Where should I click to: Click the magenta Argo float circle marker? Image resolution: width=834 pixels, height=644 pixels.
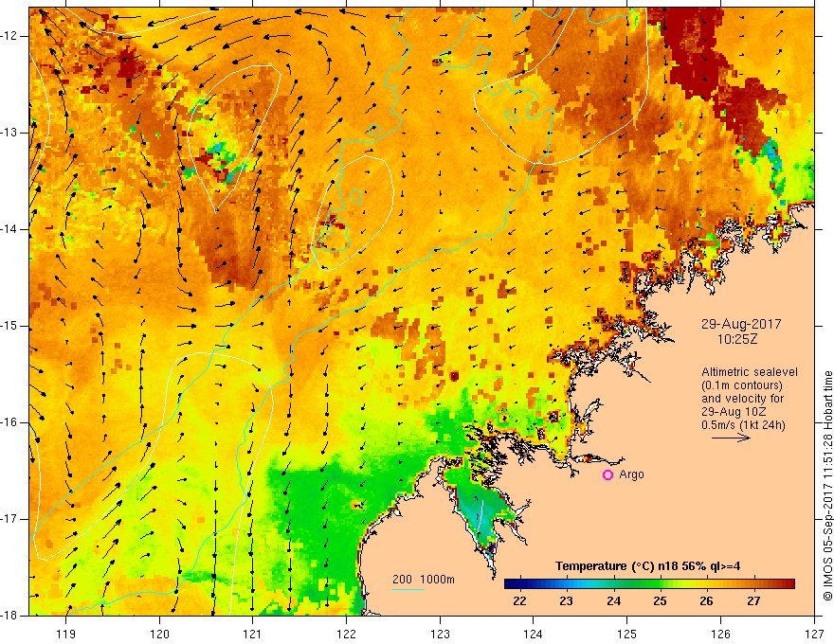[x=607, y=475]
